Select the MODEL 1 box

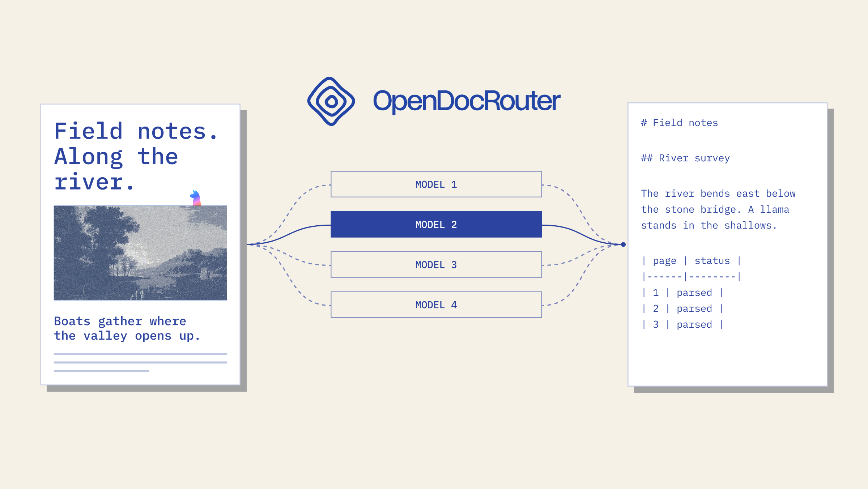pos(436,184)
